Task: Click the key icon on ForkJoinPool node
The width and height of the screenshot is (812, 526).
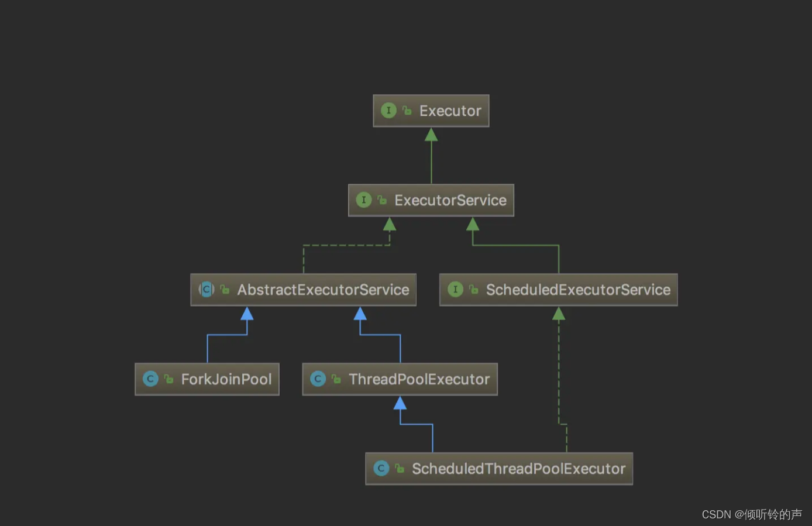Action: click(168, 379)
